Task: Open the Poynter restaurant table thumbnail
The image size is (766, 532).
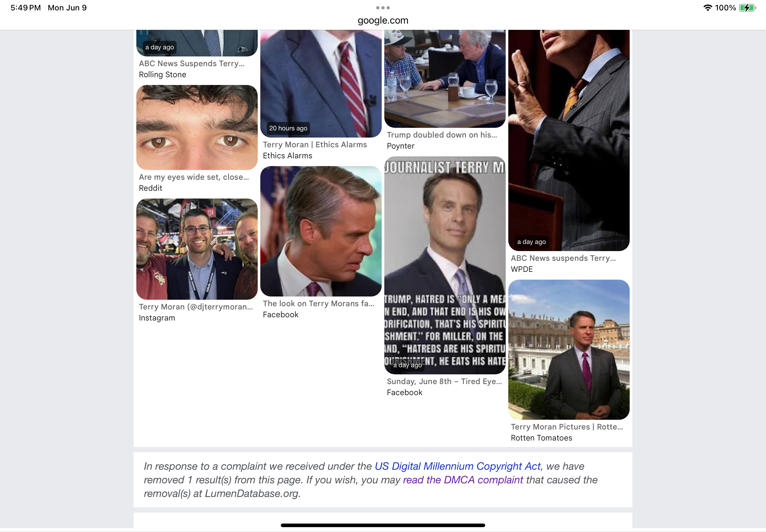Action: 445,79
